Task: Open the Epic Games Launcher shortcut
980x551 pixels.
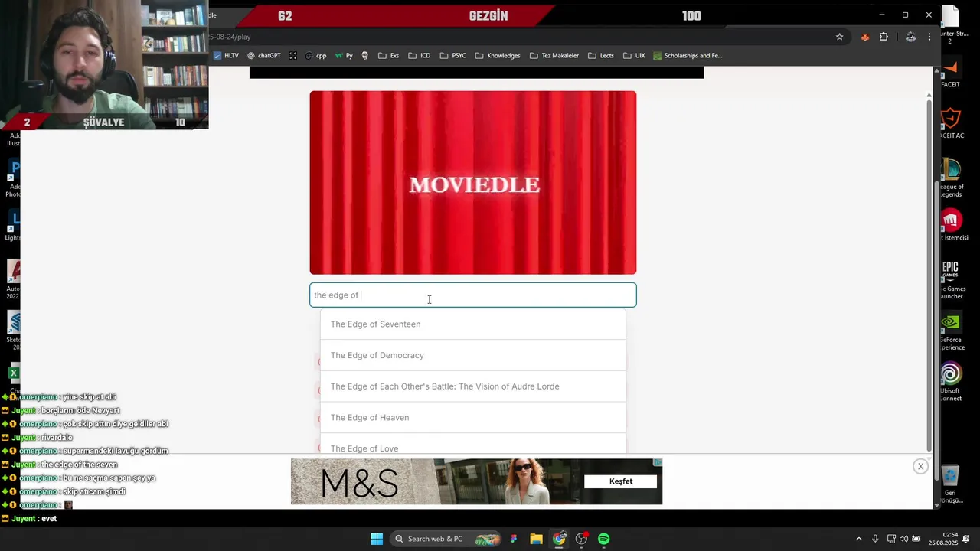Action: coord(951,278)
